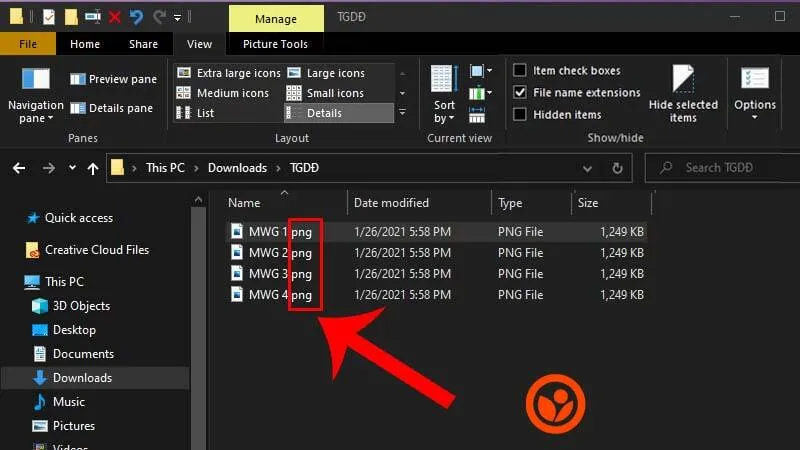The image size is (800, 450).
Task: Open Documents in sidebar
Action: coord(73,354)
